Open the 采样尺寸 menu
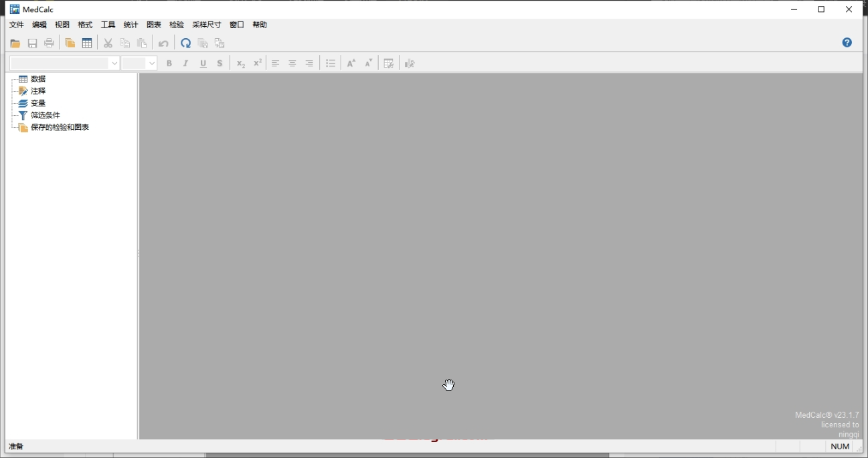Viewport: 868px width, 458px height. click(207, 25)
